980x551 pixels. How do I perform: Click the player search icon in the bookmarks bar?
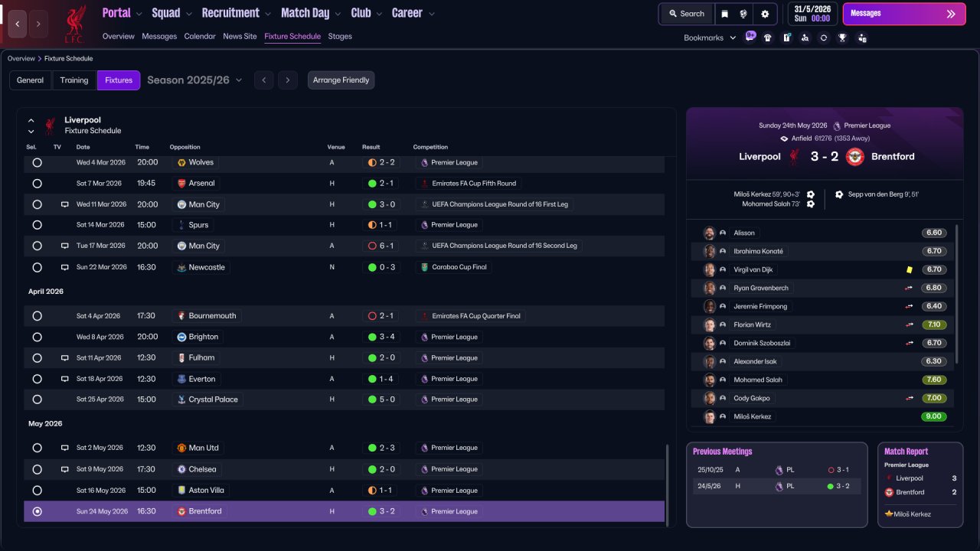pyautogui.click(x=805, y=37)
